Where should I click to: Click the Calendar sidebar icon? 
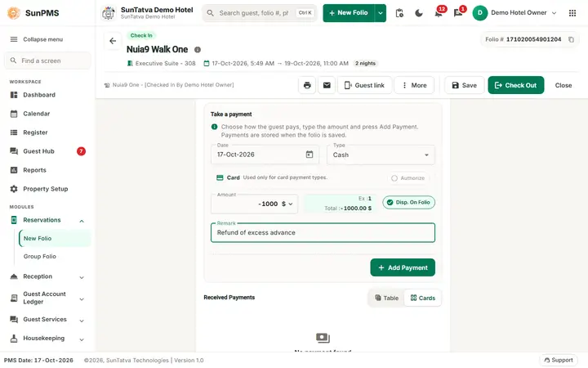pyautogui.click(x=14, y=114)
